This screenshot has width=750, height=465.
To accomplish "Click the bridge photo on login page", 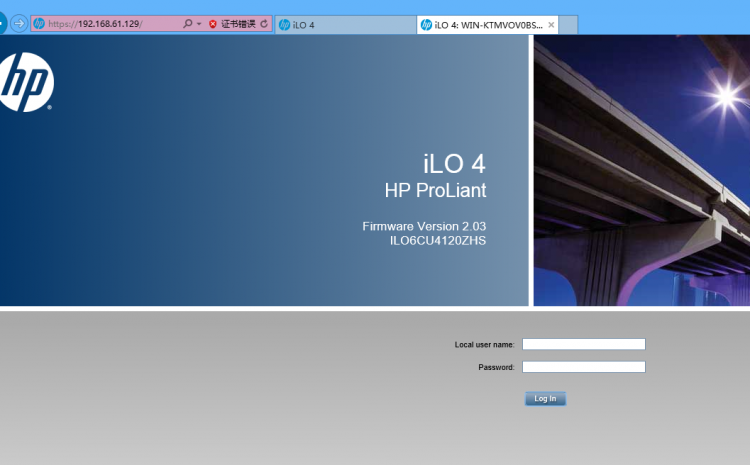I will (641, 170).
